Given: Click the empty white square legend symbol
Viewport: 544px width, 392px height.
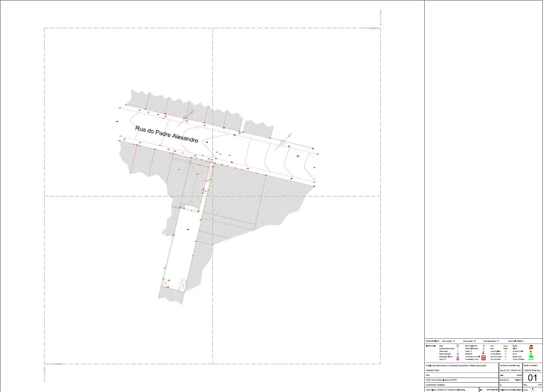Looking at the screenshot, I should [458, 345].
